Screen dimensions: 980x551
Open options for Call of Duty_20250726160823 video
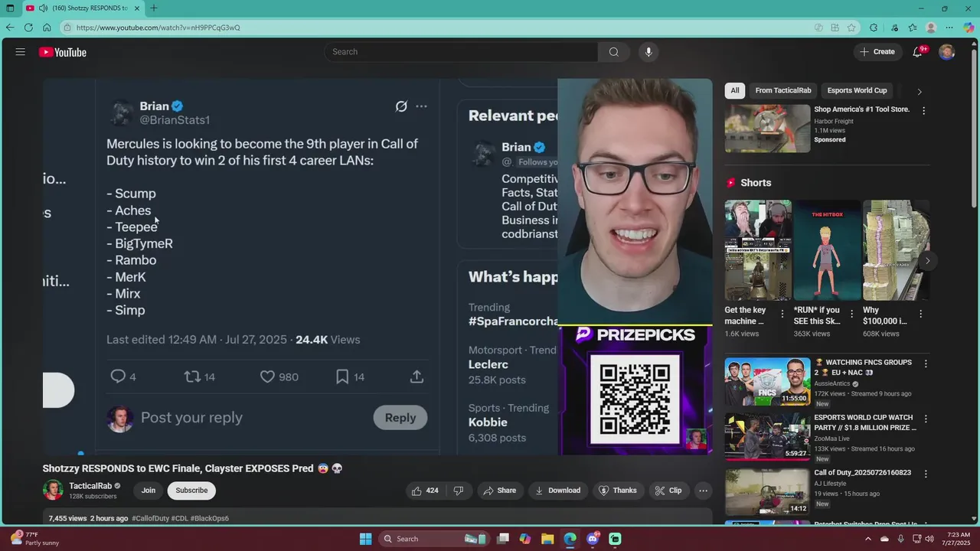926,474
